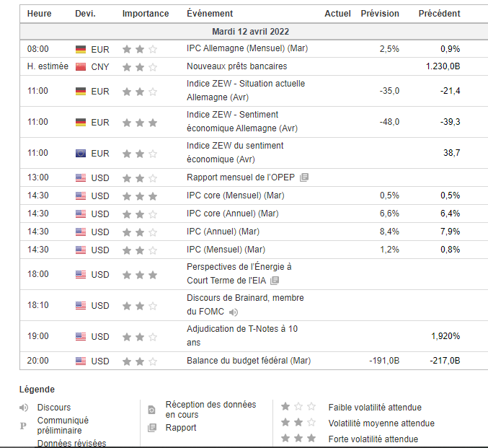This screenshot has width=488, height=448.
Task: Open the Adjudication de T-Notes à 10 ans event
Action: [x=242, y=335]
